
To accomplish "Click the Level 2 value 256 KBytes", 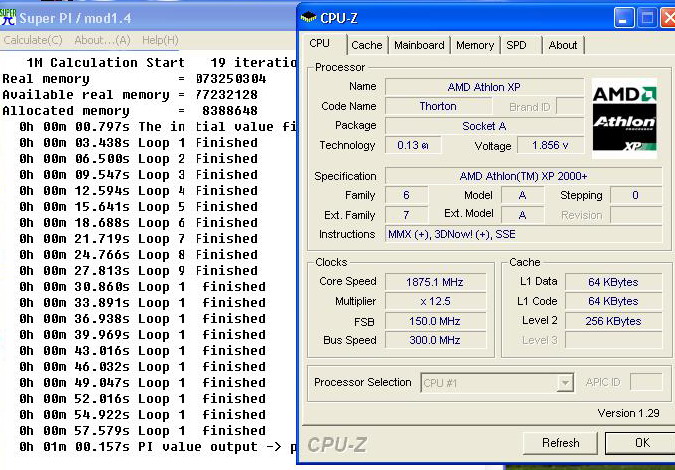I will (613, 322).
